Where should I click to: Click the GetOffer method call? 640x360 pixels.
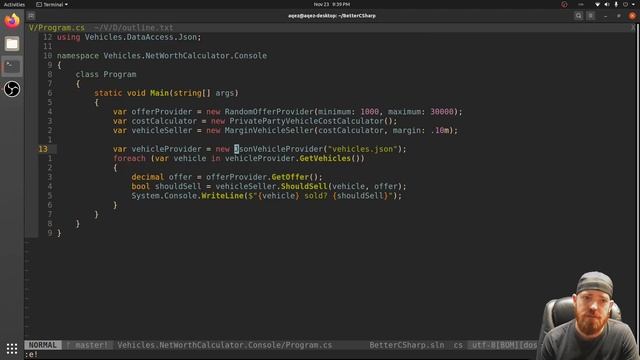290,177
